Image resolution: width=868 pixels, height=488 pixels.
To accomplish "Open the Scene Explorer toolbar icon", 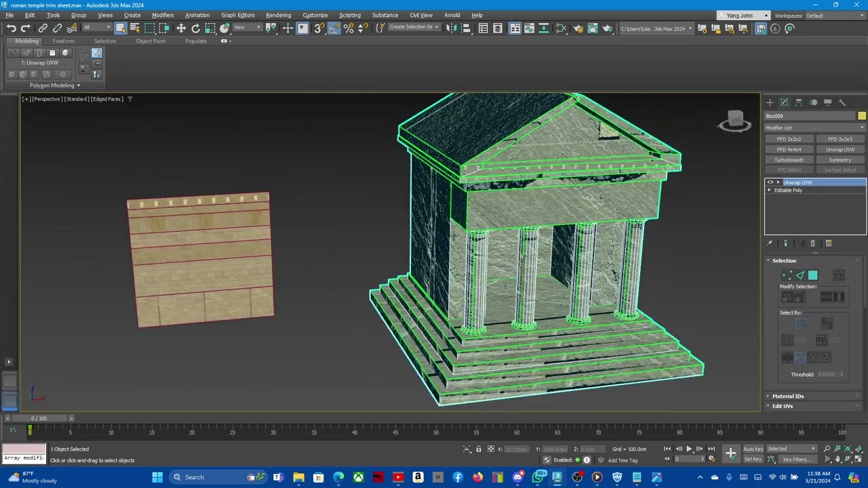I will [483, 28].
